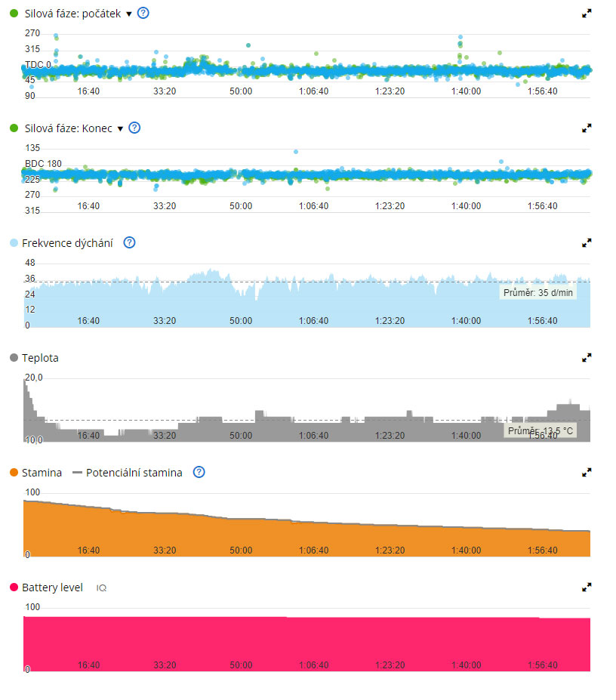Enlarge the Frekvence dýchání chart

[587, 243]
